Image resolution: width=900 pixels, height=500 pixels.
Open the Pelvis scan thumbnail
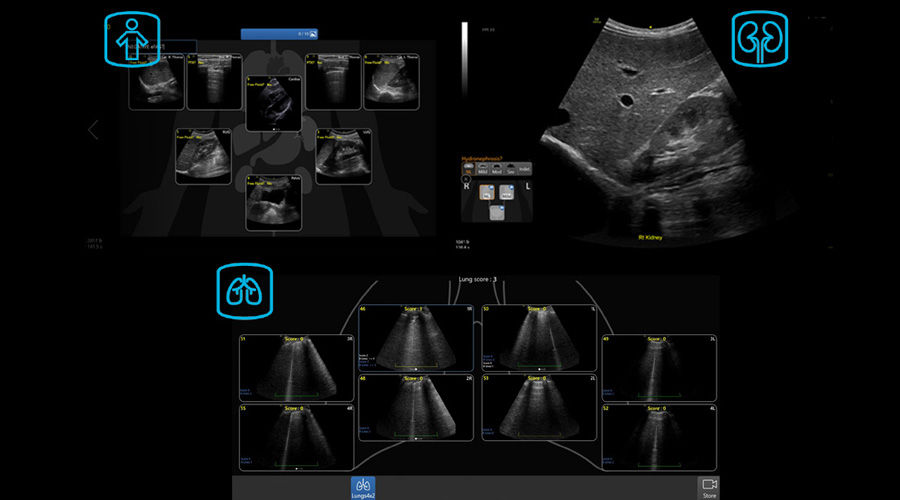[x=274, y=203]
